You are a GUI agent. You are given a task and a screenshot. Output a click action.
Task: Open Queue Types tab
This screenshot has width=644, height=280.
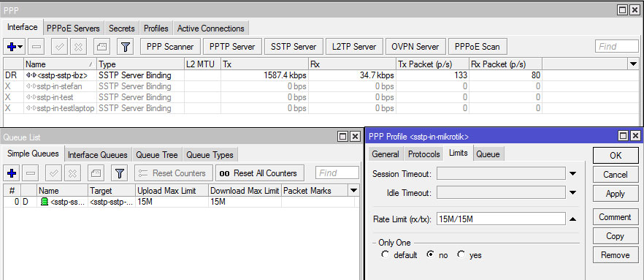[210, 155]
